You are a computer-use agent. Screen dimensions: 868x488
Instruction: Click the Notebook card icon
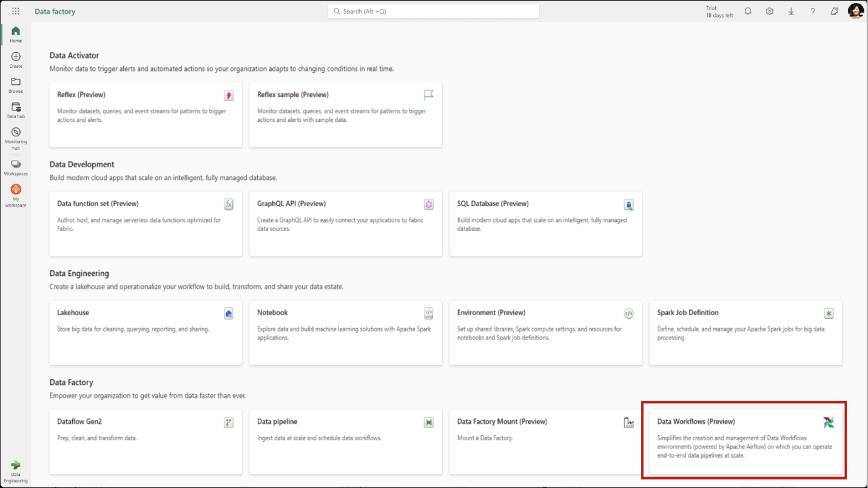(x=429, y=313)
